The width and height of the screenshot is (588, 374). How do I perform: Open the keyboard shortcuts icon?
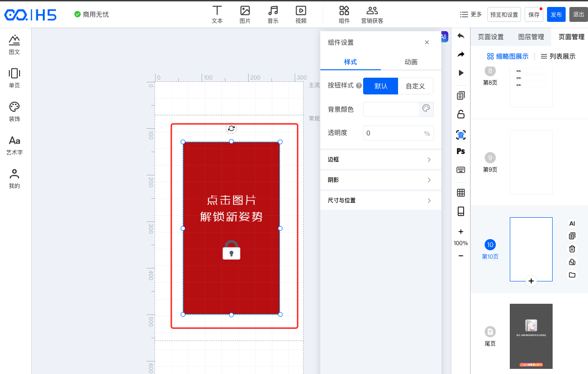point(461,170)
